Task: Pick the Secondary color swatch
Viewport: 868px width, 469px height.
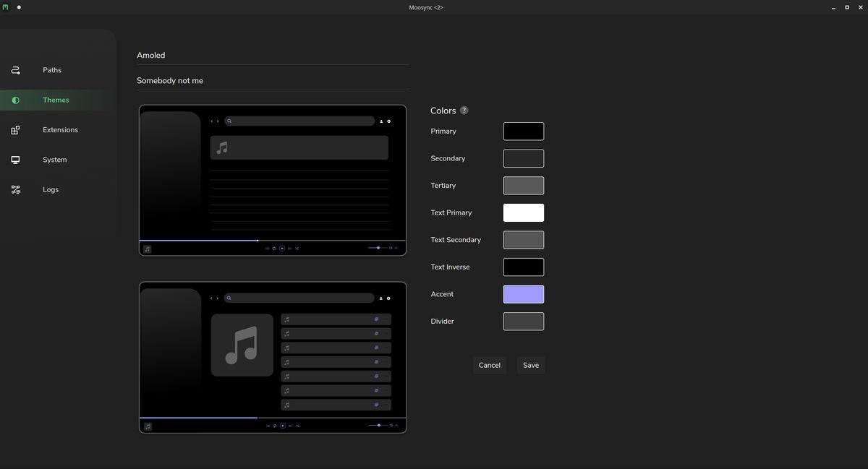Action: (x=524, y=158)
